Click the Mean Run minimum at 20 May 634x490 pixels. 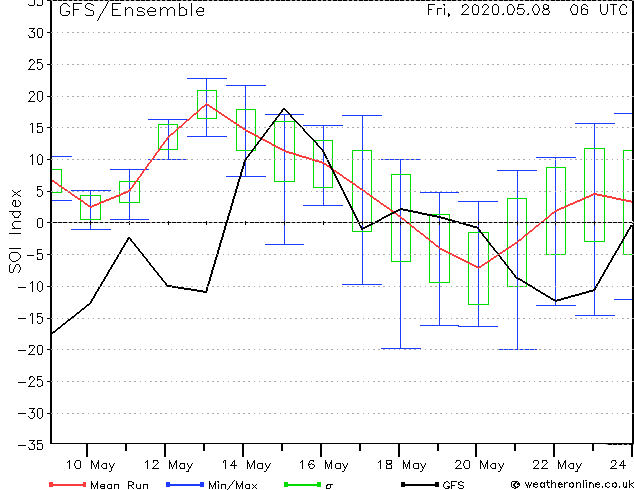(x=478, y=268)
